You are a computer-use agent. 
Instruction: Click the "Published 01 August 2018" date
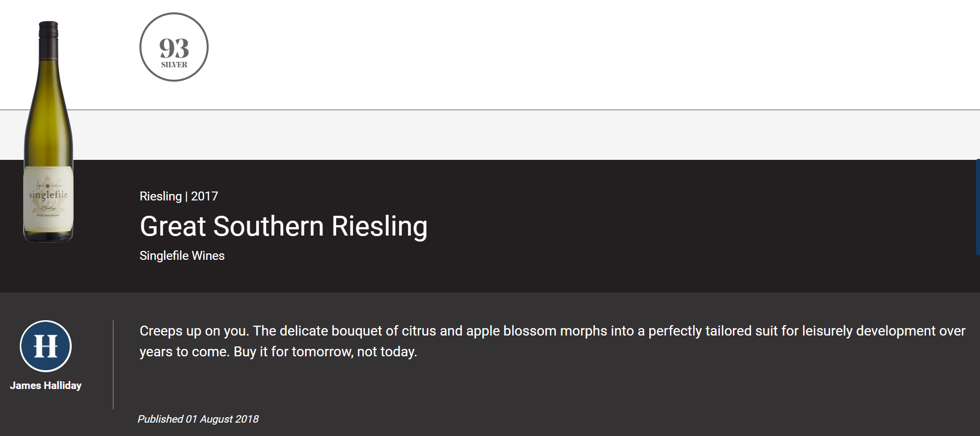click(x=198, y=419)
